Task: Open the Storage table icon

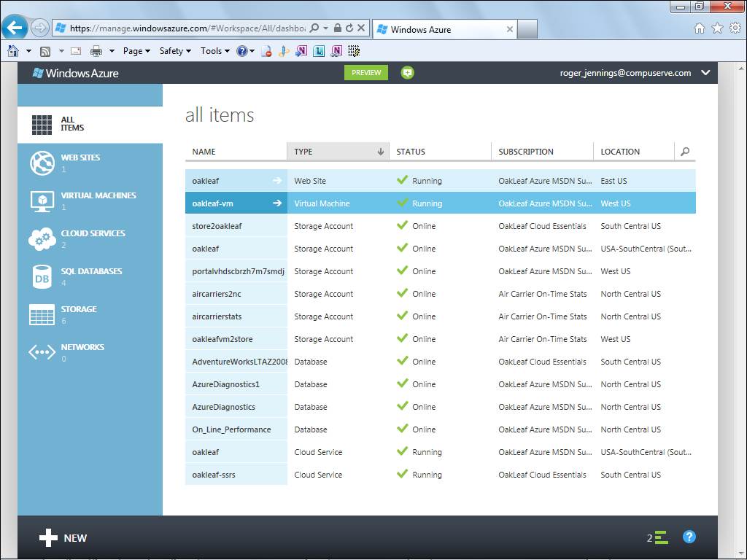Action: click(42, 315)
